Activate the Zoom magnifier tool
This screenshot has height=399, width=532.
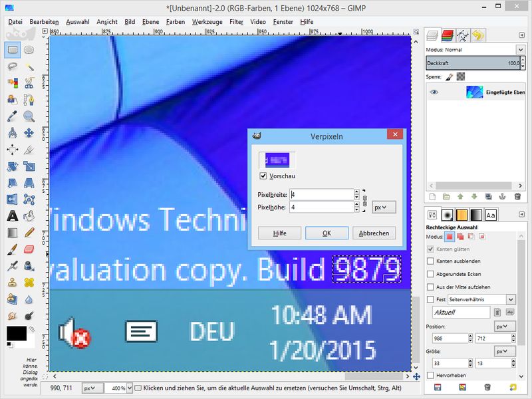click(x=29, y=116)
